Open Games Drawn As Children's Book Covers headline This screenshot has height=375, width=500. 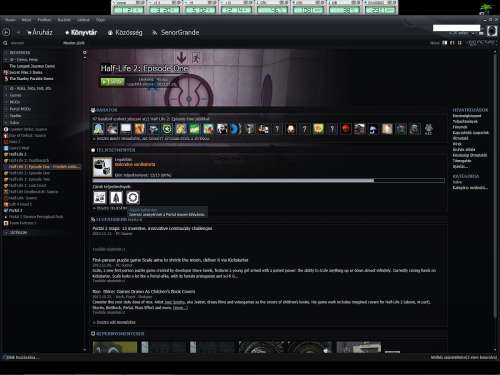(144, 291)
